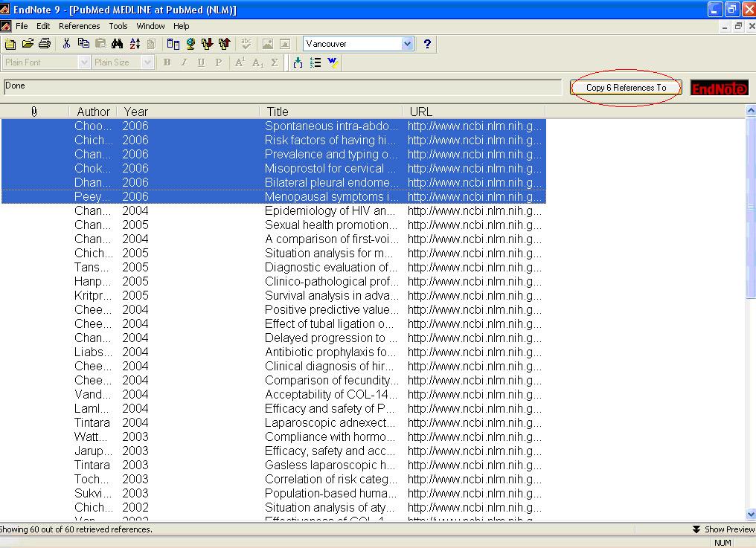
Task: Click the Done status text field
Action: (283, 87)
